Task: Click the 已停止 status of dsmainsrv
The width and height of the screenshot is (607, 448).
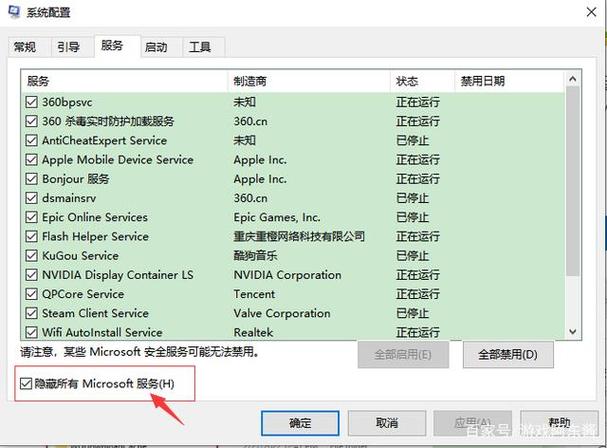Action: pos(412,198)
